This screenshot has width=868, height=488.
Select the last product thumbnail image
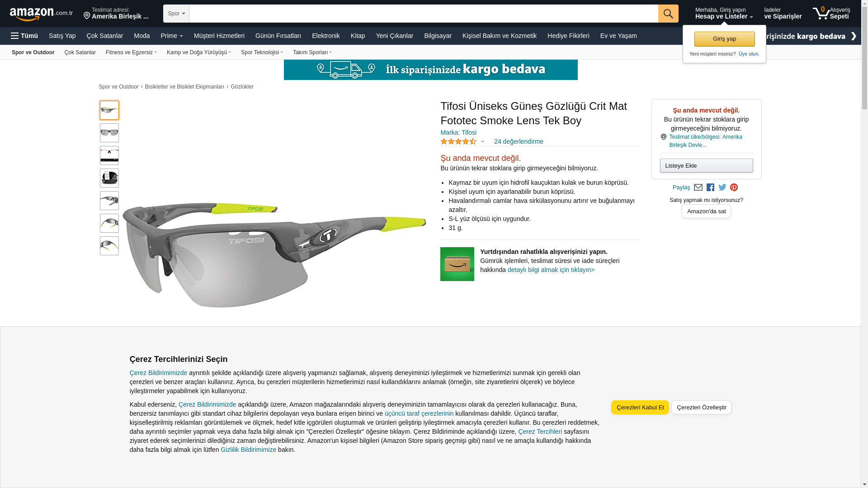pos(109,246)
